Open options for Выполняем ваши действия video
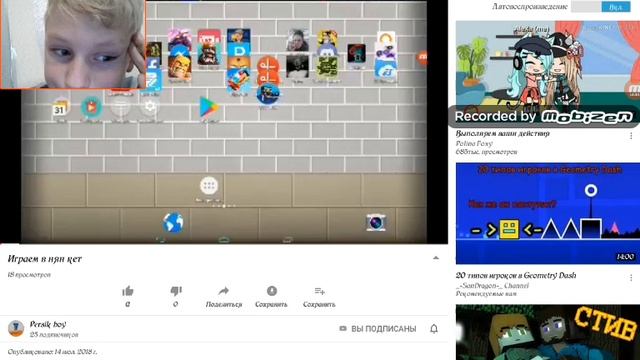 [x=631, y=136]
